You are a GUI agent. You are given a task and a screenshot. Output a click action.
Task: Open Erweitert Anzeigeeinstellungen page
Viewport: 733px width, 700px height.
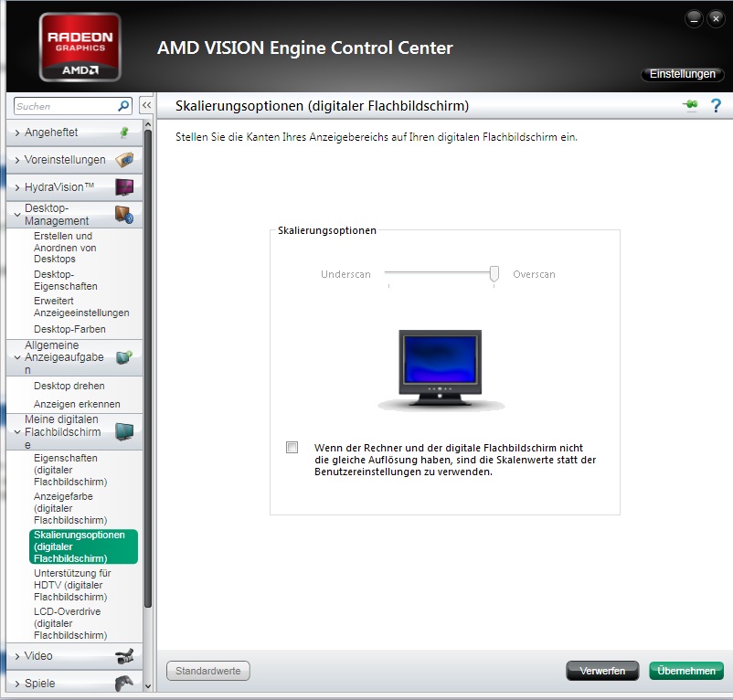81,306
